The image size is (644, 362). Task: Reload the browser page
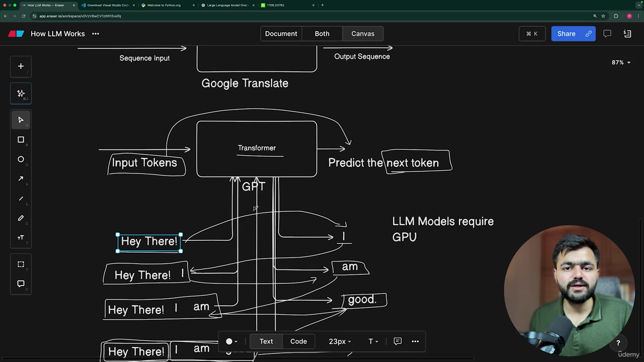(23, 16)
